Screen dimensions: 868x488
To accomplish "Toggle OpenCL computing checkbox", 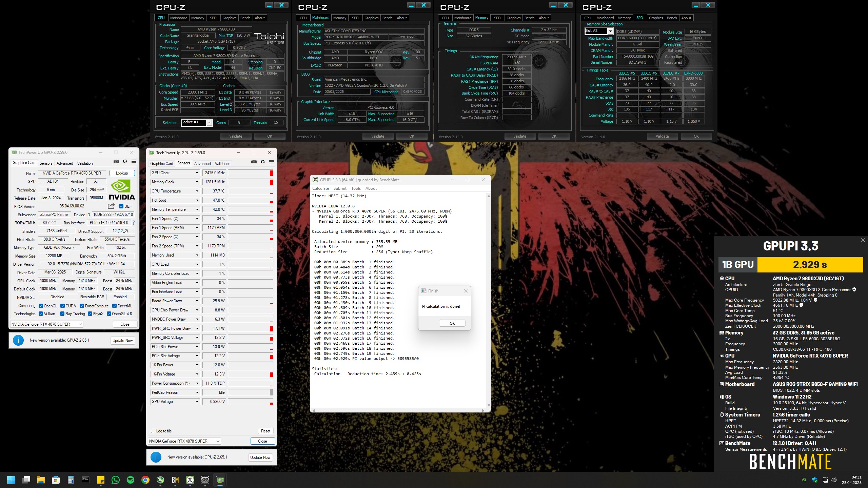I will tap(41, 306).
